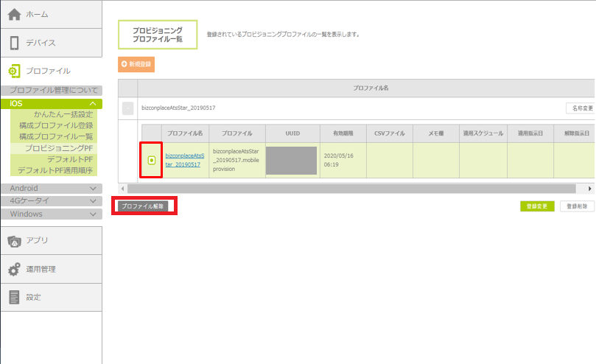Open the ホーム home icon
596x364 pixels.
14,14
